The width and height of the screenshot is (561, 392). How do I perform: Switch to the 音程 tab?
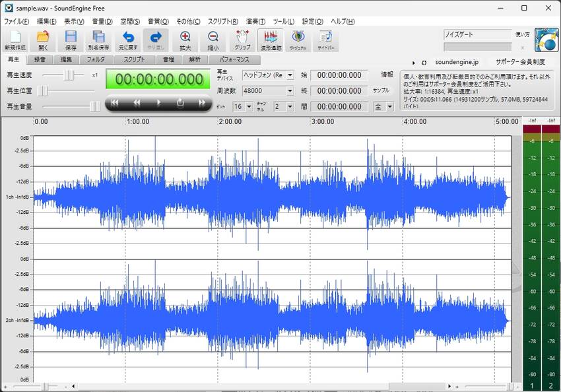coord(168,59)
